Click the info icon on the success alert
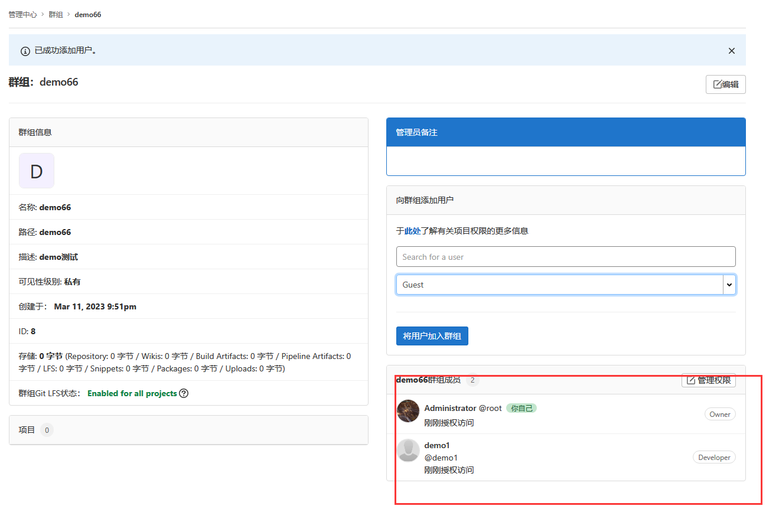Screen dimensions: 779x532 [x=24, y=51]
